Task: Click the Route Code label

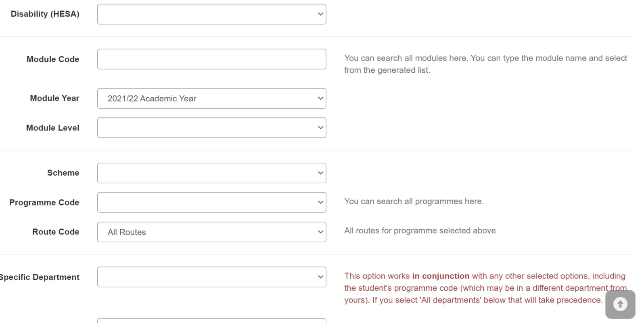Action: (55, 232)
